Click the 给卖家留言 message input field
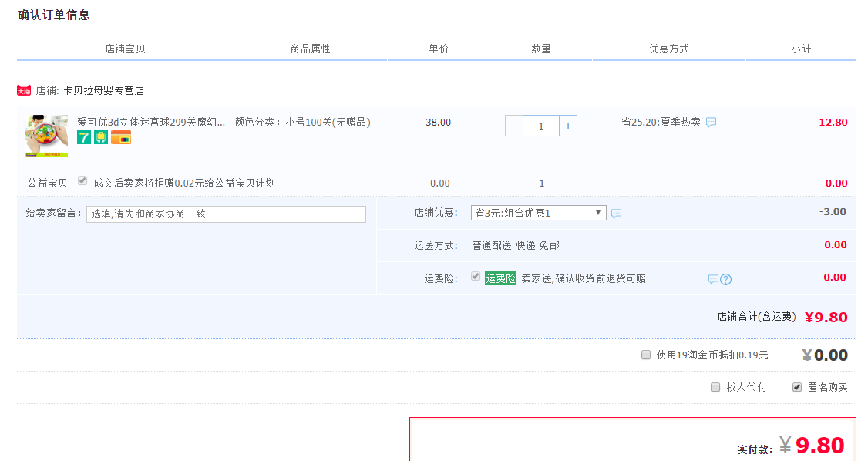 pyautogui.click(x=226, y=214)
